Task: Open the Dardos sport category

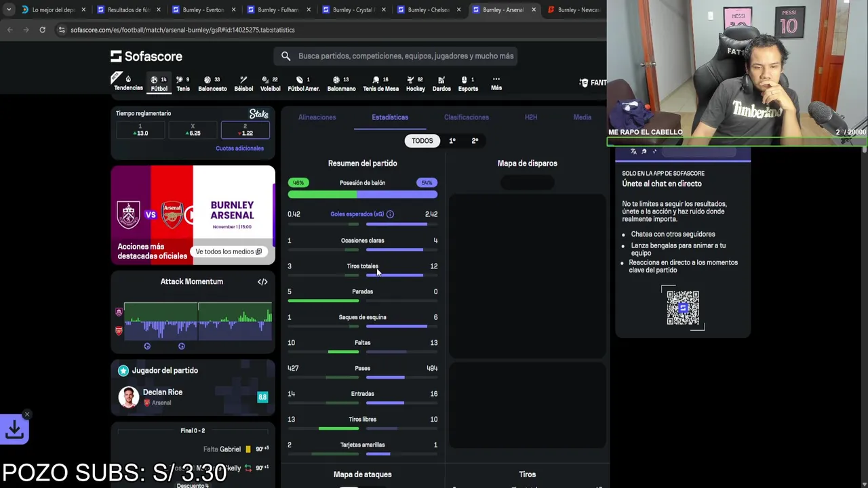Action: 441,83
